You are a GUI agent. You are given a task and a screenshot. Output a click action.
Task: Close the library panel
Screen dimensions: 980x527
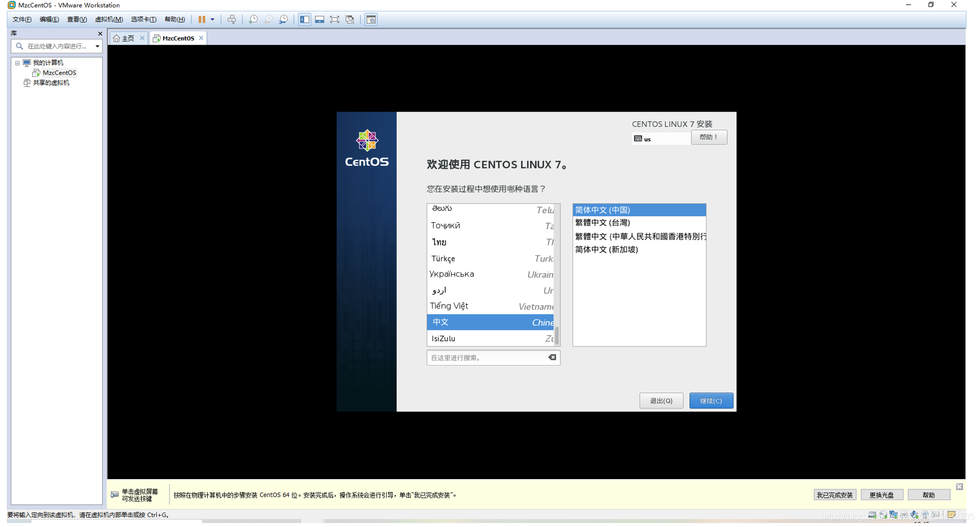click(100, 33)
